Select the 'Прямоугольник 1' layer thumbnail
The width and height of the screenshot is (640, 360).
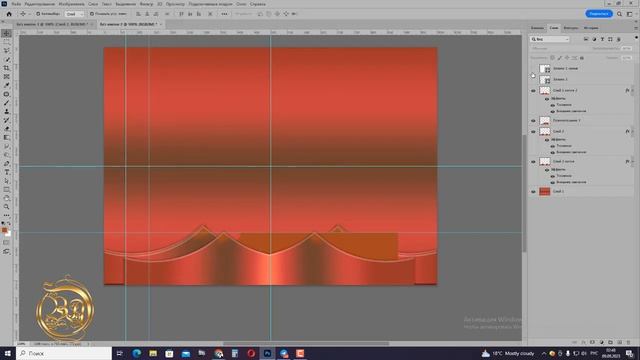(544, 121)
